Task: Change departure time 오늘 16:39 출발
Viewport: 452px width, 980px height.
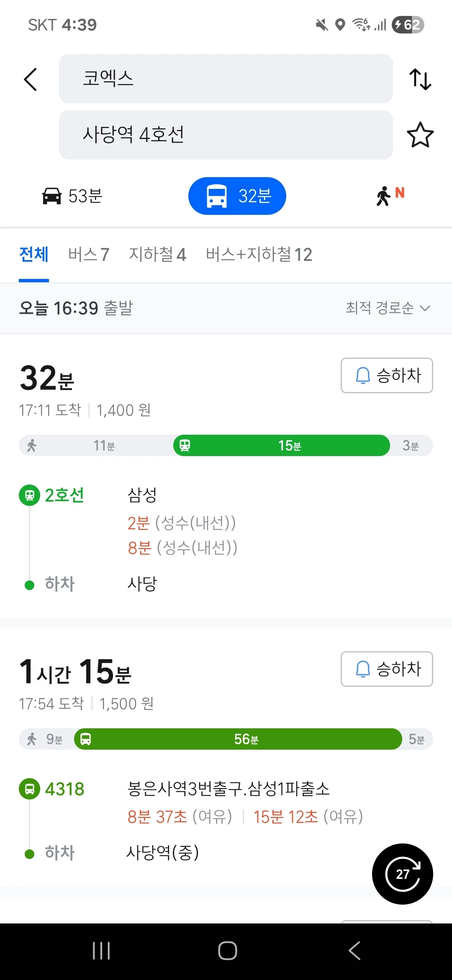Action: [76, 308]
